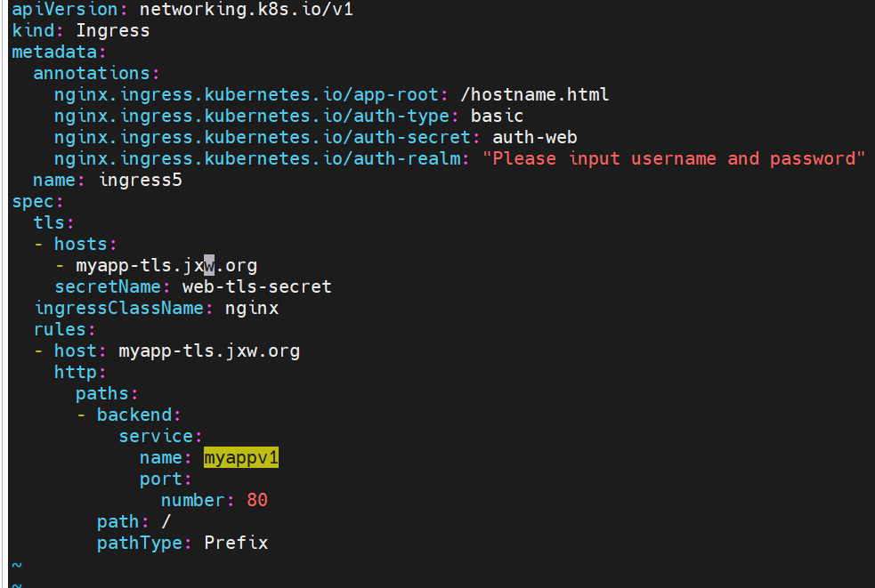Click the Ingress value after kind
The width and height of the screenshot is (875, 588).
click(x=113, y=30)
